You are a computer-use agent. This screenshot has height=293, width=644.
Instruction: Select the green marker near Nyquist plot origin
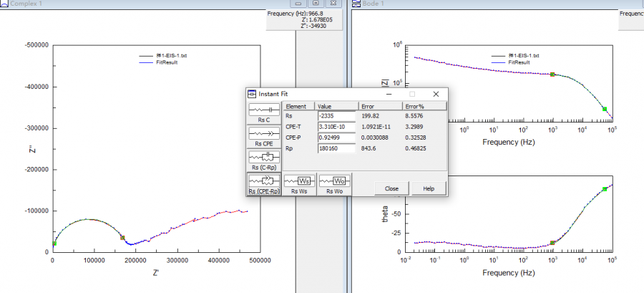tap(54, 244)
